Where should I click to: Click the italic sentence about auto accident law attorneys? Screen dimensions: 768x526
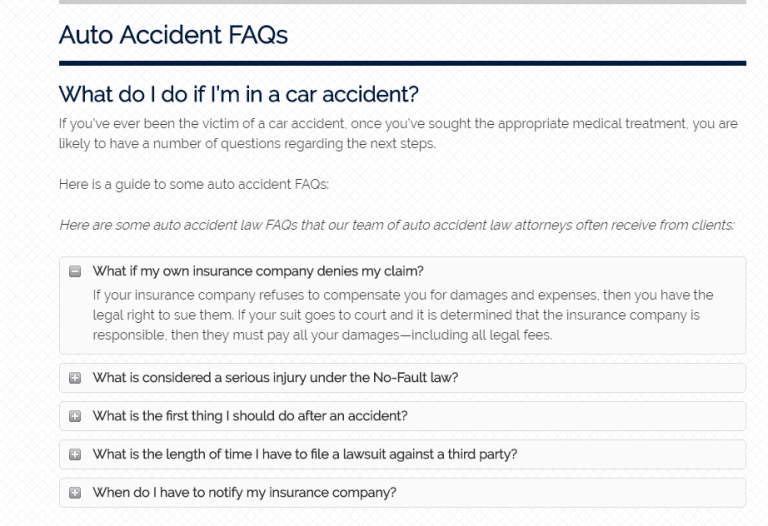point(397,226)
